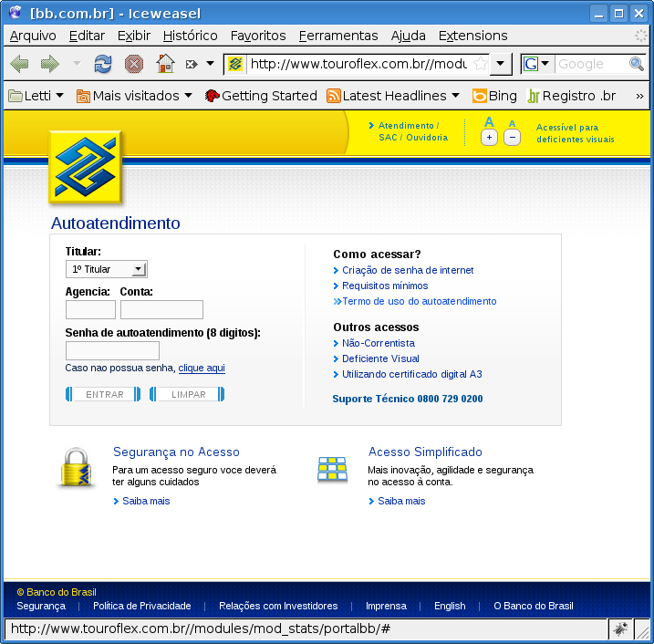The image size is (654, 644).
Task: Open the Ajuda menu
Action: click(x=409, y=36)
